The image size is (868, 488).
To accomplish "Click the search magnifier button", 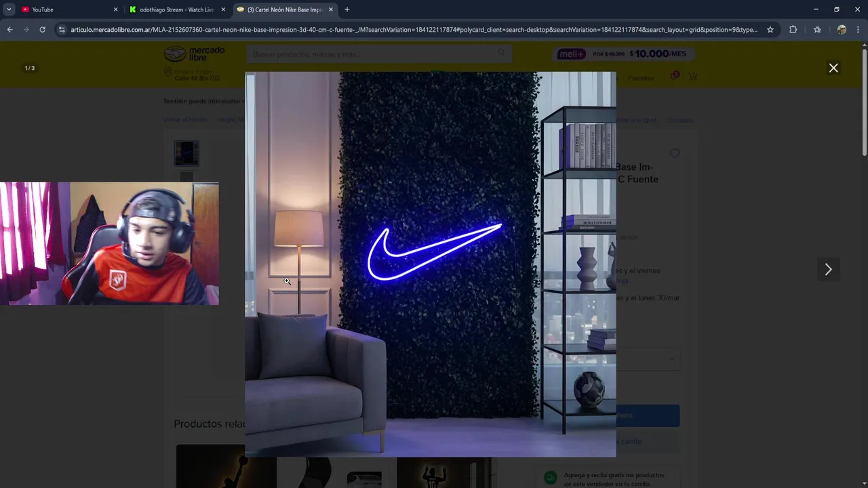I will pos(502,54).
